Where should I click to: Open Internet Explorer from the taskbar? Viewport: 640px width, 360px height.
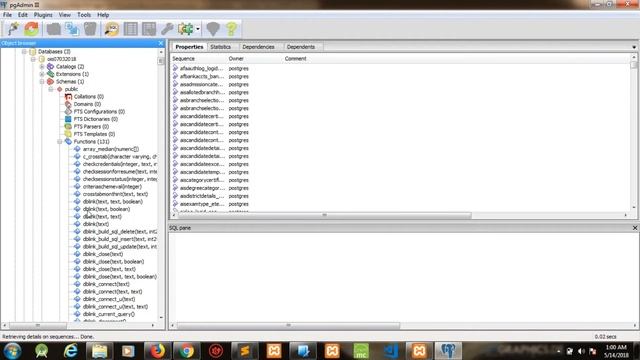(70, 351)
